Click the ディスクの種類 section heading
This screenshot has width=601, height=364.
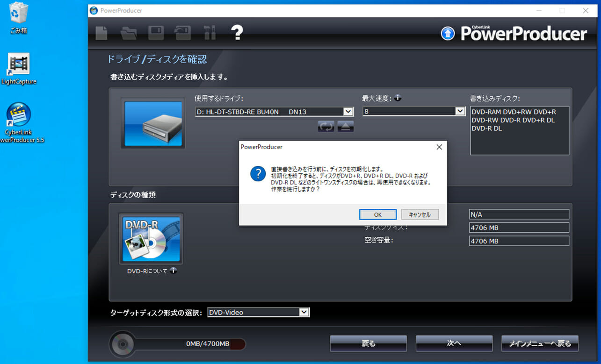(x=133, y=195)
